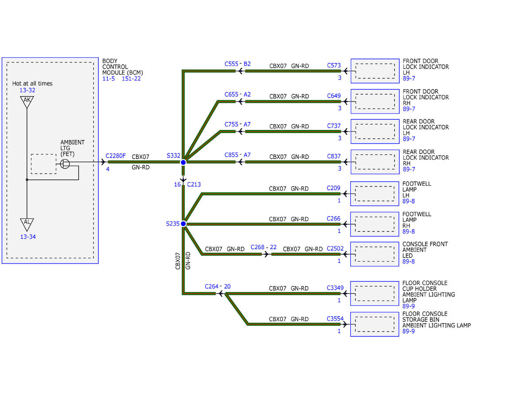Open page reference 13-32 link
The width and height of the screenshot is (532, 411).
[27, 90]
